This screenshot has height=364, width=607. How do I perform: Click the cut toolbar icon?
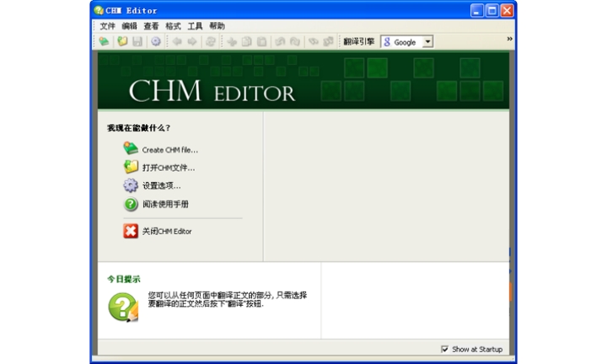[232, 42]
